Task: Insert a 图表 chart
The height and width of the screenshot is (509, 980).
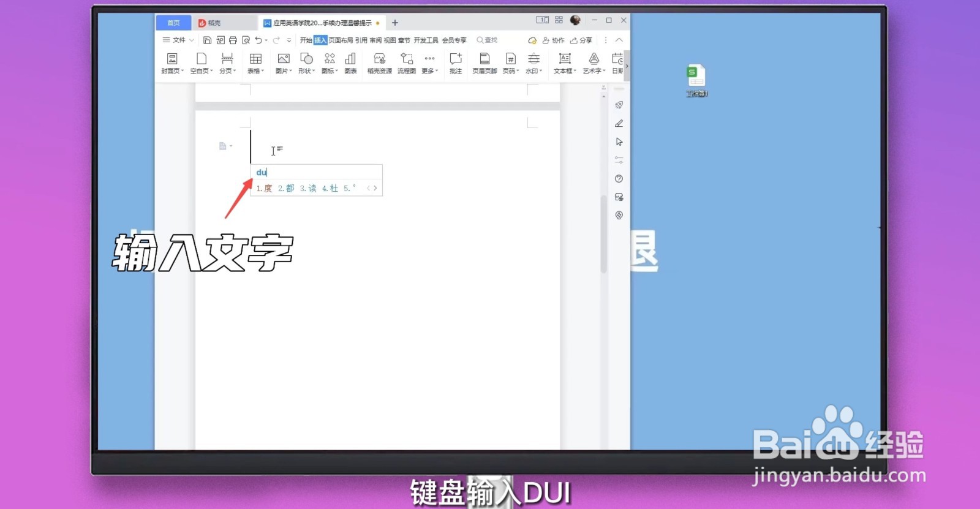Action: pyautogui.click(x=350, y=63)
